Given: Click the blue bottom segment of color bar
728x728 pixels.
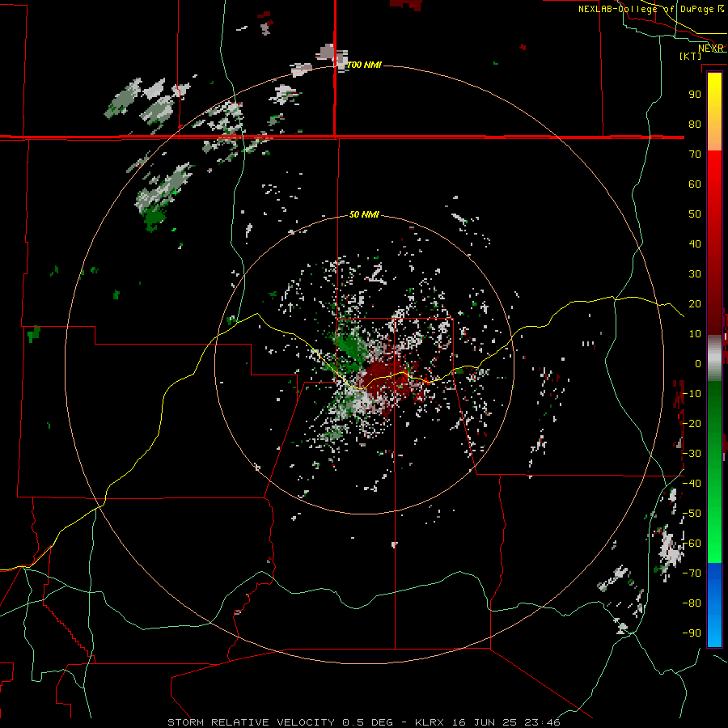Looking at the screenshot, I should click(714, 604).
